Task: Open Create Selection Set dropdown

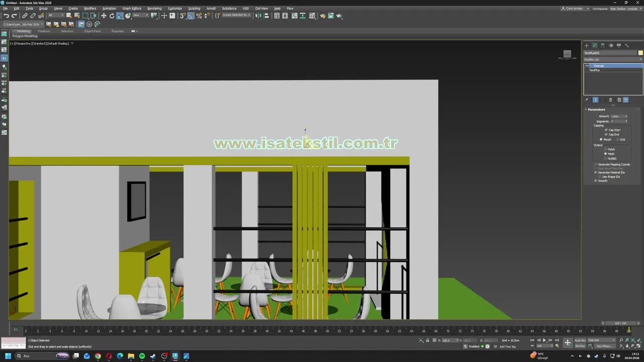Action: point(236,16)
